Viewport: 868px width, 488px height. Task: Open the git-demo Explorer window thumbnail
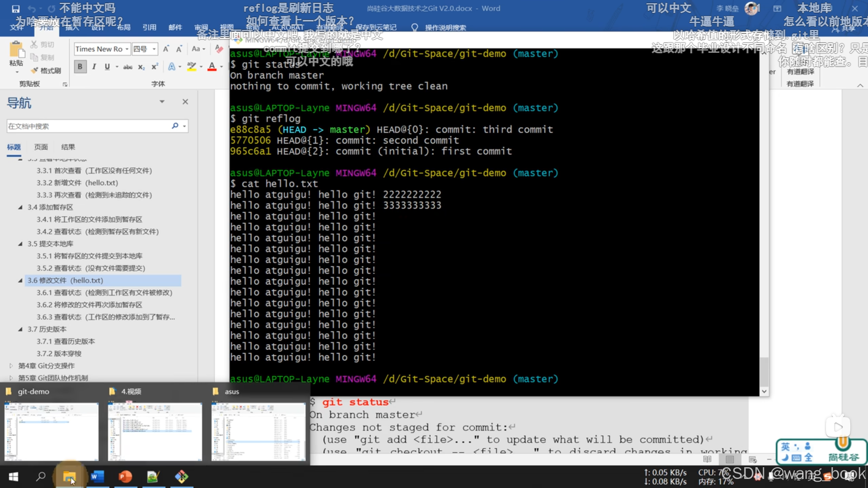click(52, 432)
